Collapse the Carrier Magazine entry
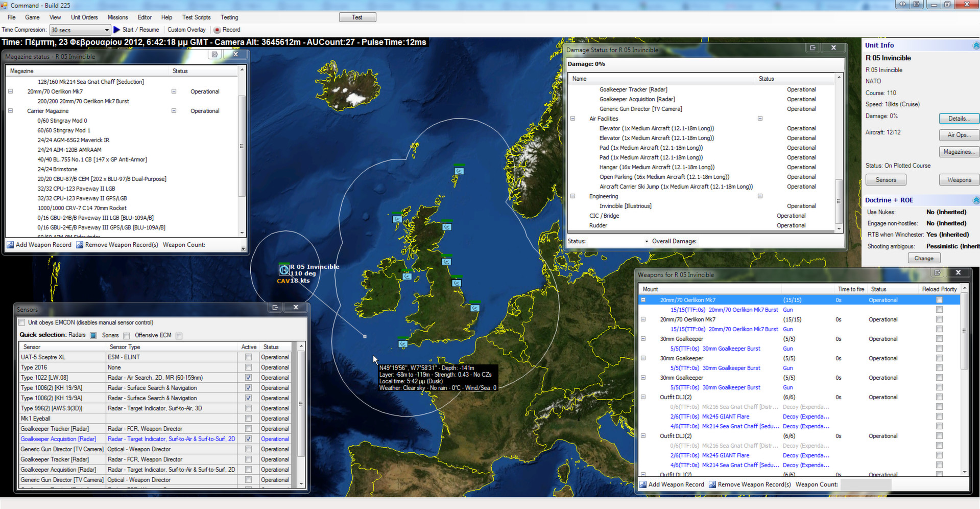The width and height of the screenshot is (980, 509). point(11,110)
